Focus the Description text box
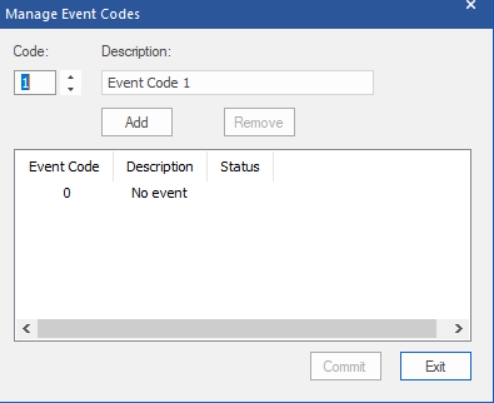Viewport: 494px width, 403px height. [x=237, y=83]
